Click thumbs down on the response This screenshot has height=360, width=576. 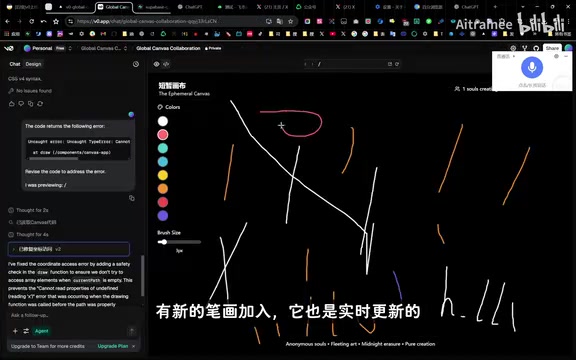21,104
